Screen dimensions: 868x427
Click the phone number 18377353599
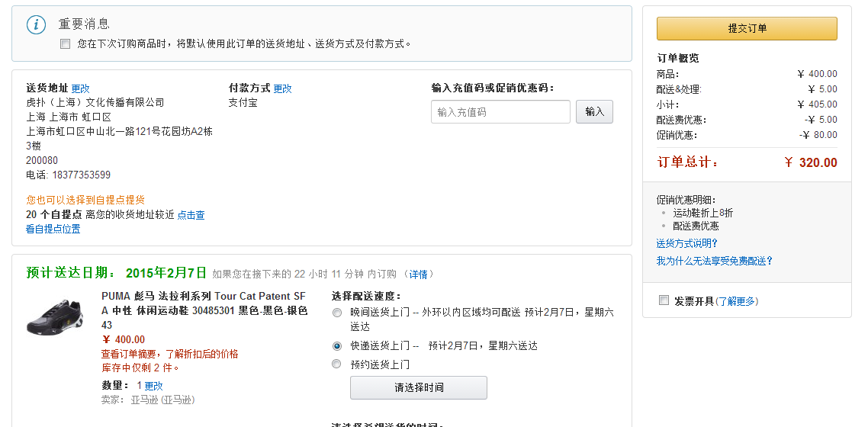coord(82,175)
